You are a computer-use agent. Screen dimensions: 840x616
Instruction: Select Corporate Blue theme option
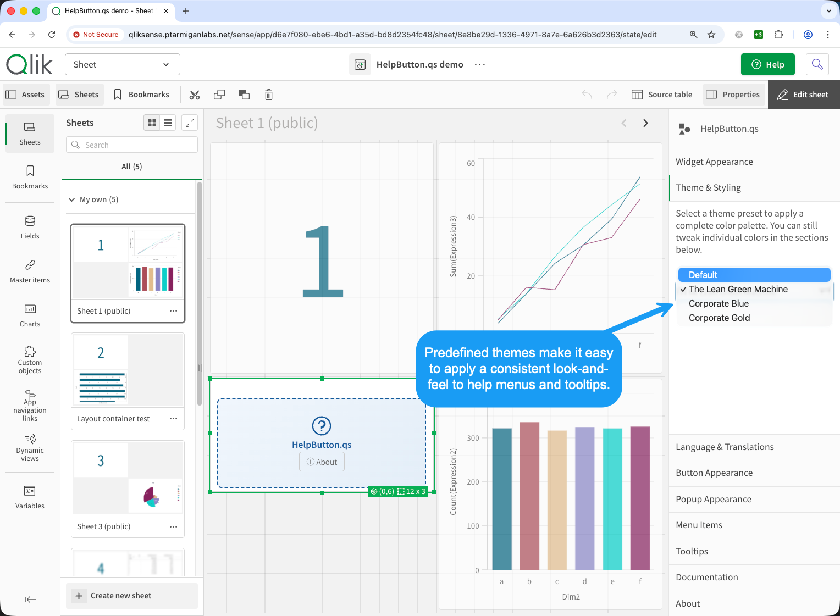tap(719, 304)
